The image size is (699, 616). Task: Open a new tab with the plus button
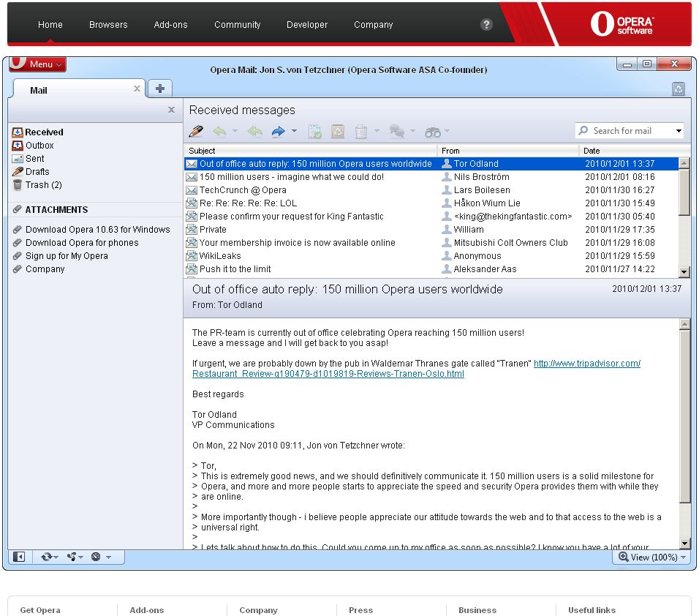pyautogui.click(x=160, y=89)
